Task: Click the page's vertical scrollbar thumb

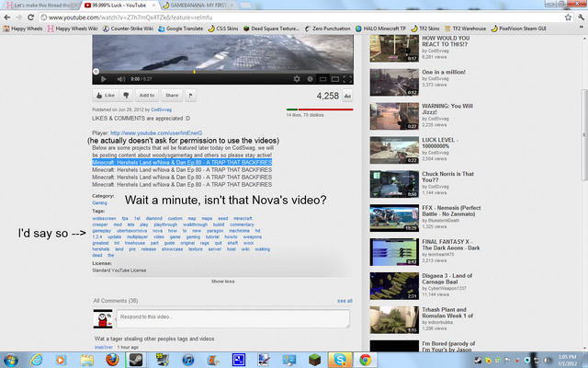Action: (584, 135)
